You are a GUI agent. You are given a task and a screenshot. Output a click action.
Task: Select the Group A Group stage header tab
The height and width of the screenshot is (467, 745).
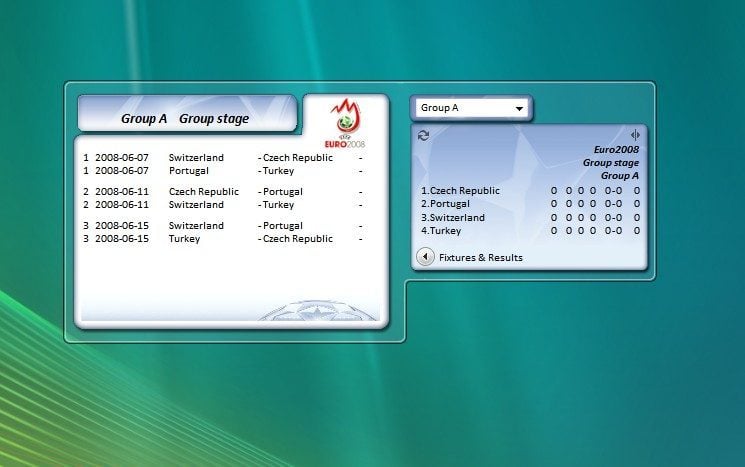click(186, 118)
